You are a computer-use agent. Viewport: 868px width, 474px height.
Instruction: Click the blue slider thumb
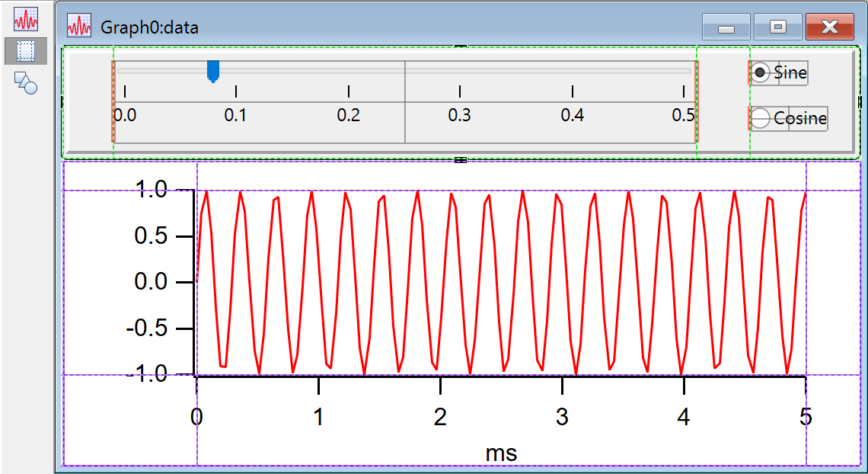pyautogui.click(x=213, y=71)
